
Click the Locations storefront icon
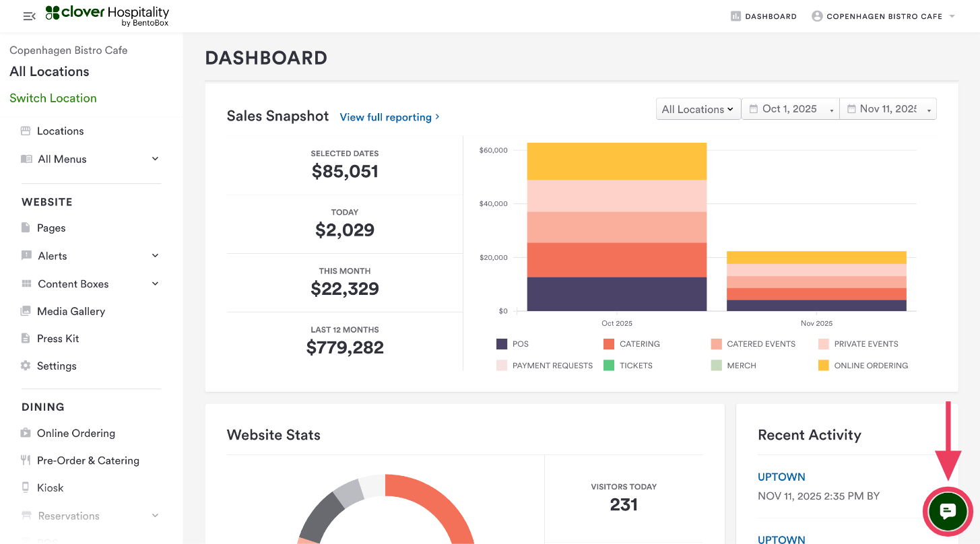(26, 131)
